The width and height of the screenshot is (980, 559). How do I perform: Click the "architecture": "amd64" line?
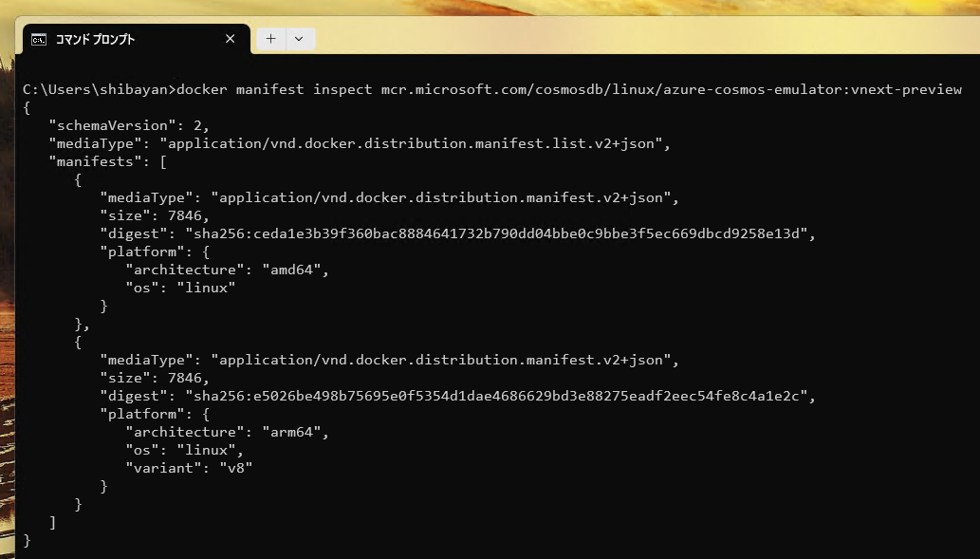click(227, 270)
